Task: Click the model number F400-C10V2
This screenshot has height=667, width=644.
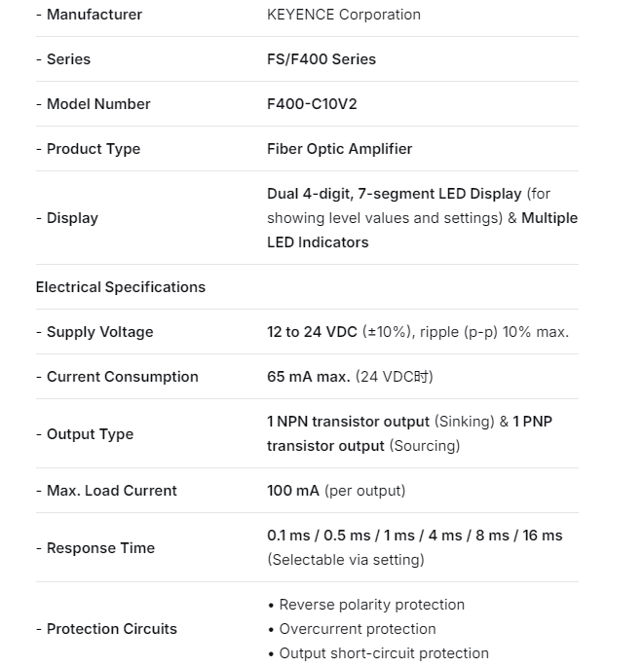Action: click(312, 104)
